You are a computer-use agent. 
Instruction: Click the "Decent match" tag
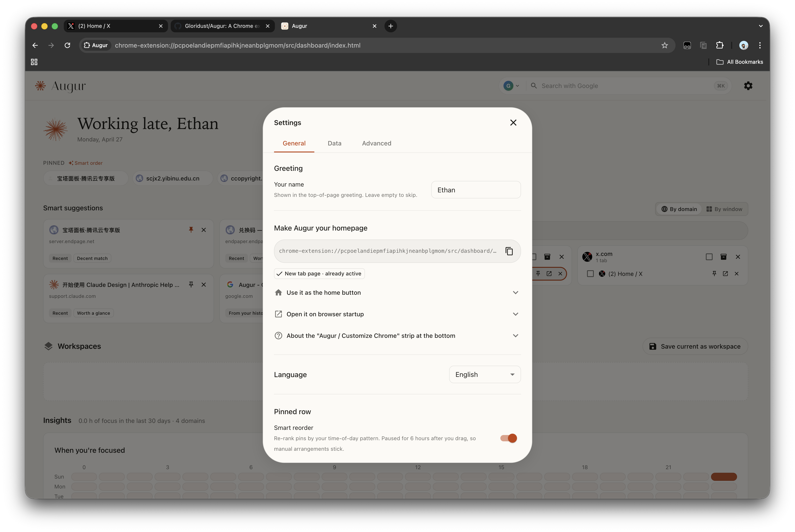tap(92, 258)
